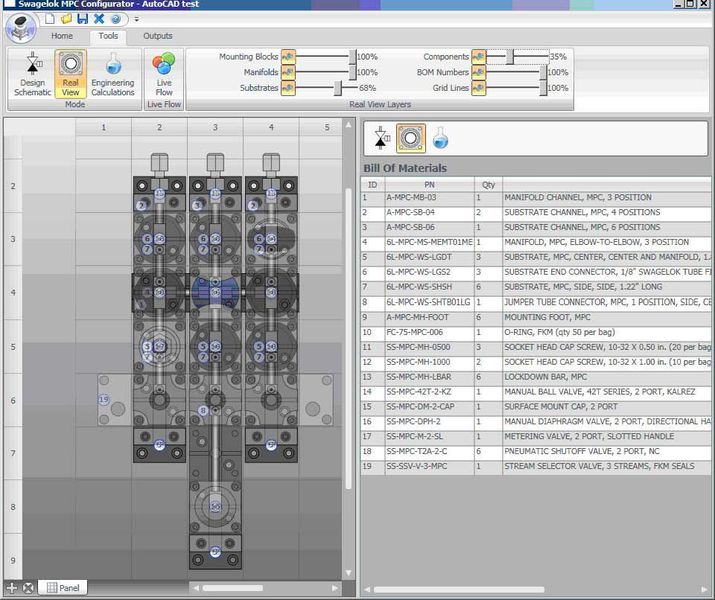
Task: Sort the table by PN column header
Action: pos(430,185)
